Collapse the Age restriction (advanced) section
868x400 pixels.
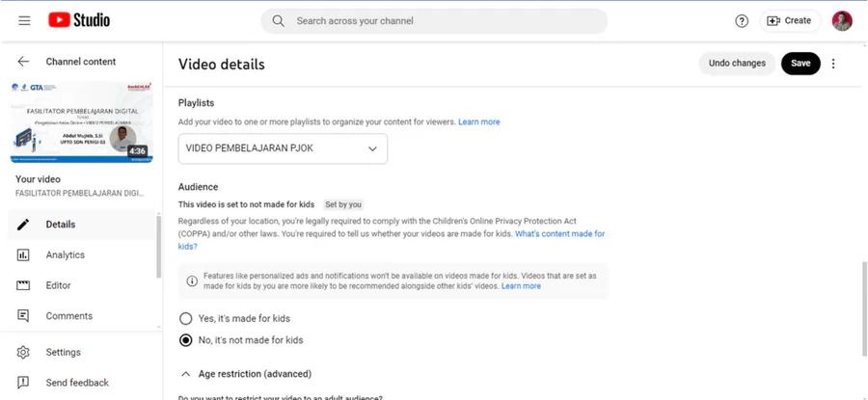(x=186, y=374)
